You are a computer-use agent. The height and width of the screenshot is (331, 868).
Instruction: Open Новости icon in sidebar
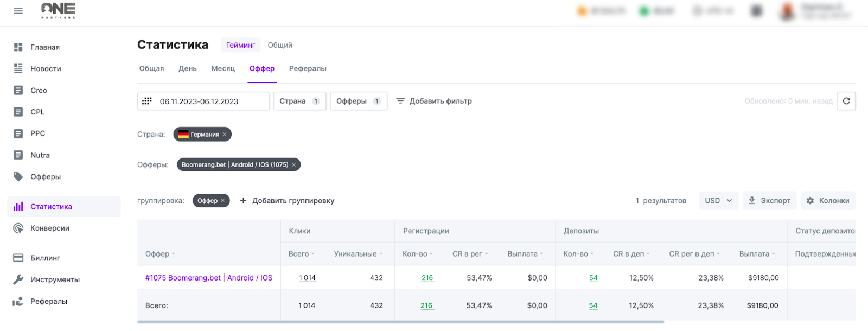18,68
